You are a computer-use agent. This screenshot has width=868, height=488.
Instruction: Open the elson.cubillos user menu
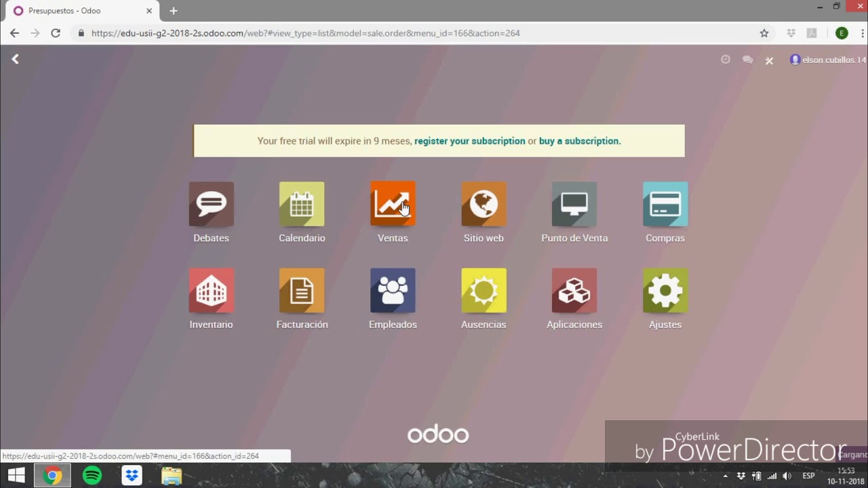click(x=828, y=60)
